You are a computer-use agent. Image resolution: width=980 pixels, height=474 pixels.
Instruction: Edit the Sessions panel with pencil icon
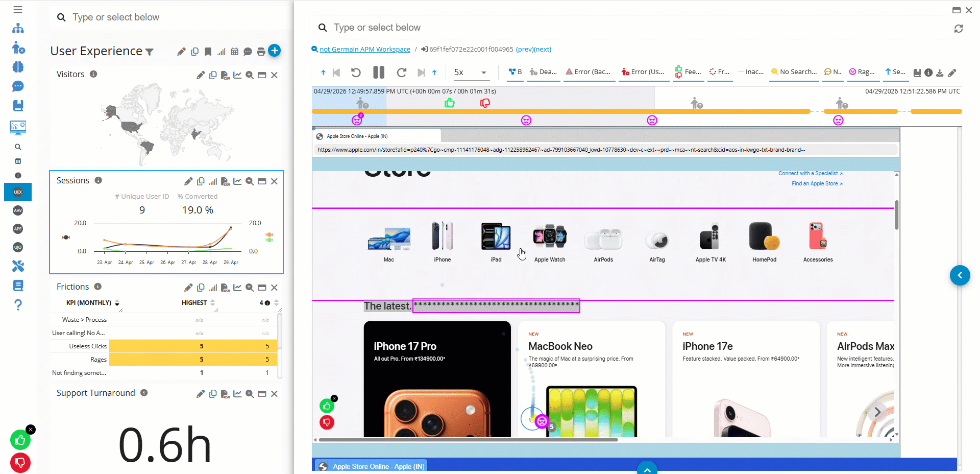pos(188,181)
